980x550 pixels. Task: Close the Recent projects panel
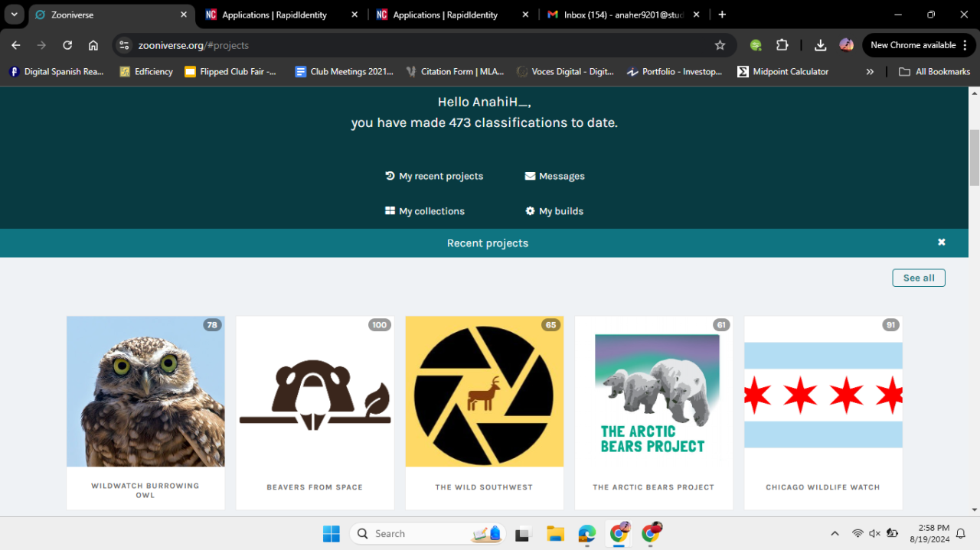[x=942, y=242]
